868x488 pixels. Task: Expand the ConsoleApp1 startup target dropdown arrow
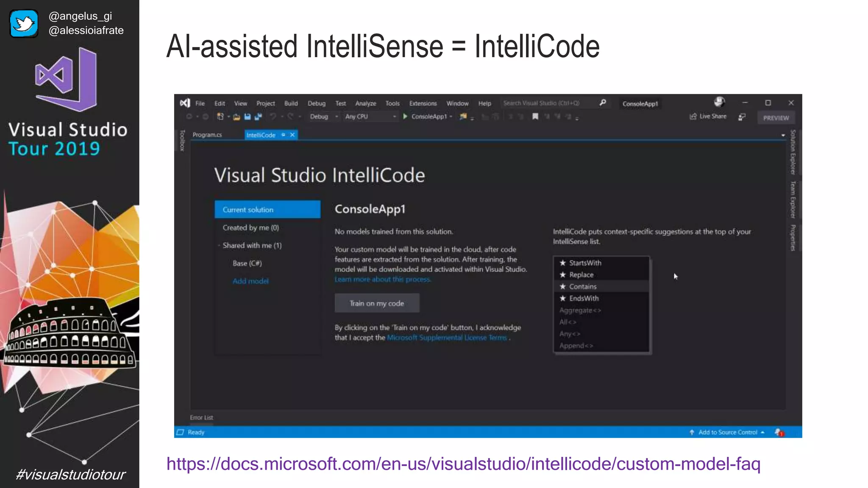(451, 116)
